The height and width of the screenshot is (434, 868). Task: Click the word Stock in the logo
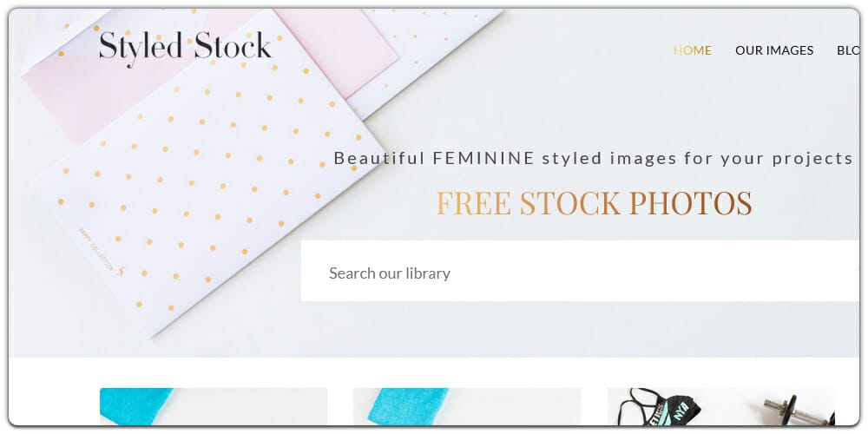(x=233, y=45)
